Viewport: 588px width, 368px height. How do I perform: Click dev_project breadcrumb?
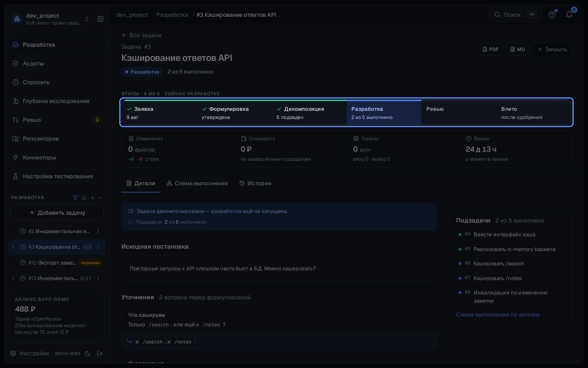pos(132,15)
